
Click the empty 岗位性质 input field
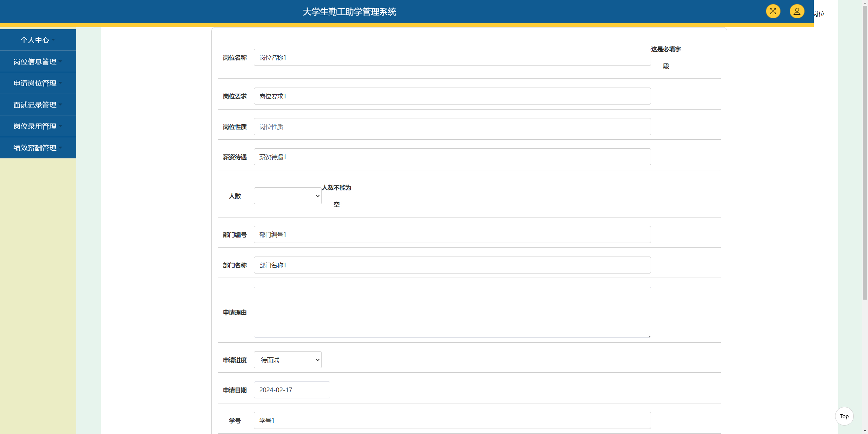coord(452,126)
